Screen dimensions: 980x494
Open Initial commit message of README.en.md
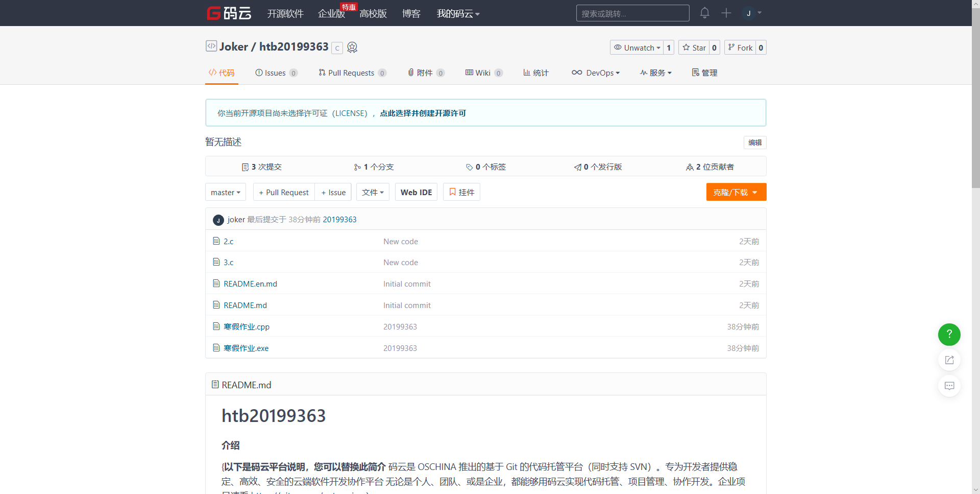tap(407, 284)
